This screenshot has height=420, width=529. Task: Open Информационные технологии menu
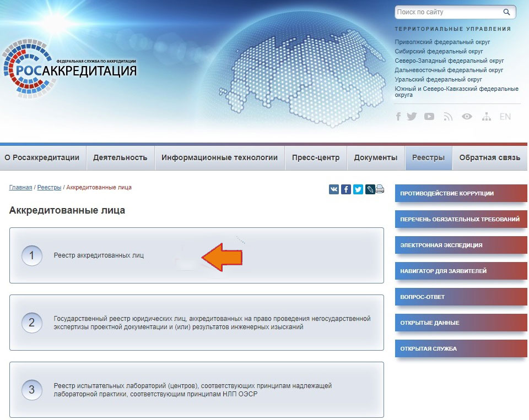coord(220,158)
